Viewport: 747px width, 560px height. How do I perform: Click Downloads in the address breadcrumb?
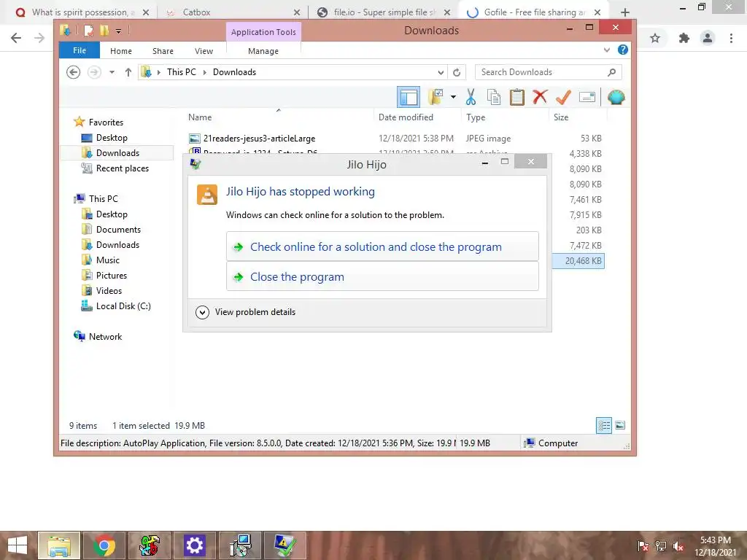click(234, 72)
